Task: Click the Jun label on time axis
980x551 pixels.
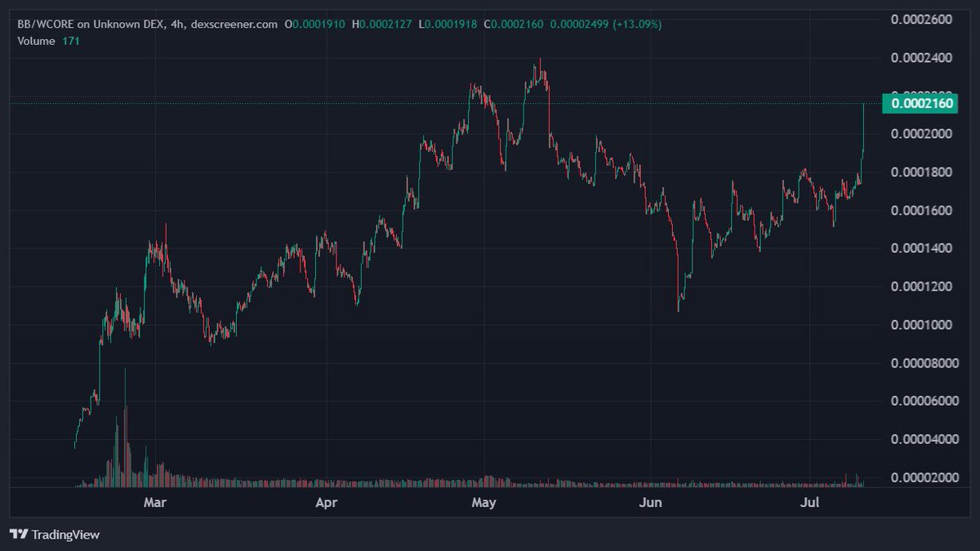Action: tap(649, 502)
